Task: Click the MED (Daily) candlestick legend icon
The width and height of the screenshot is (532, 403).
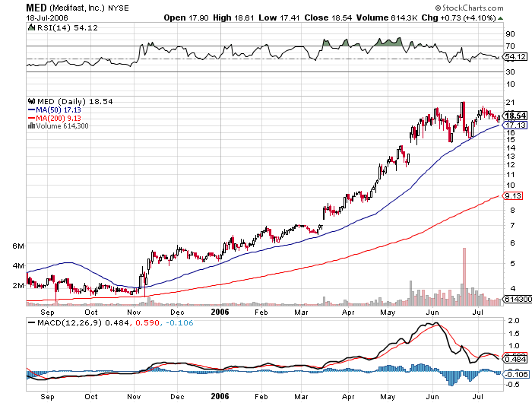Action: 32,101
